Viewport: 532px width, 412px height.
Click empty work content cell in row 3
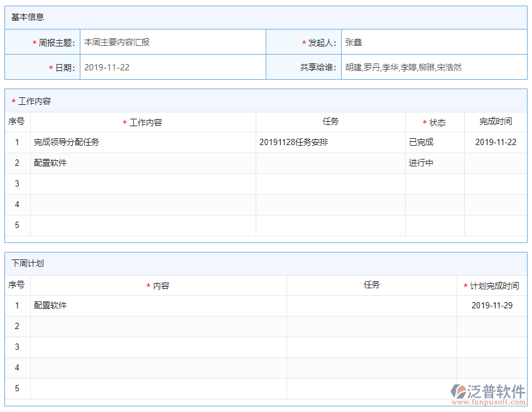click(x=143, y=184)
